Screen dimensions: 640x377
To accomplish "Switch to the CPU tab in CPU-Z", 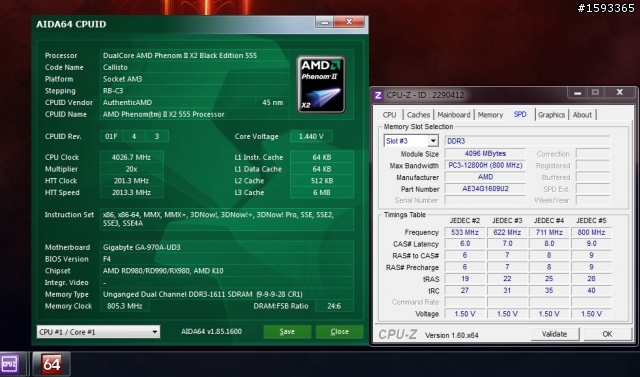I will 389,115.
